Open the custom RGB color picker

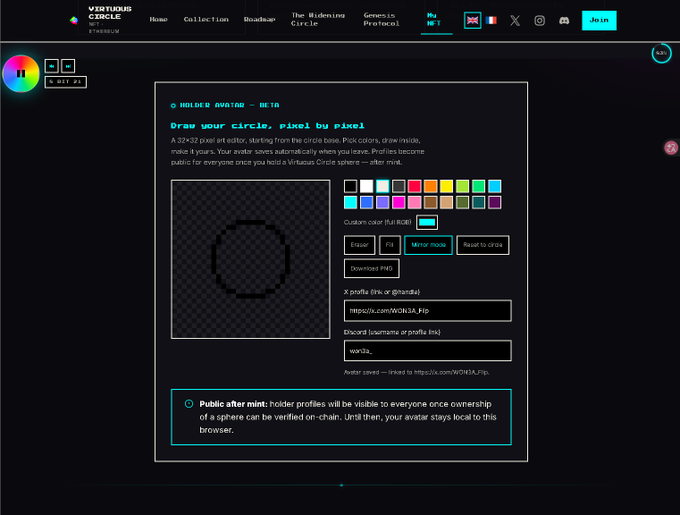[x=427, y=222]
